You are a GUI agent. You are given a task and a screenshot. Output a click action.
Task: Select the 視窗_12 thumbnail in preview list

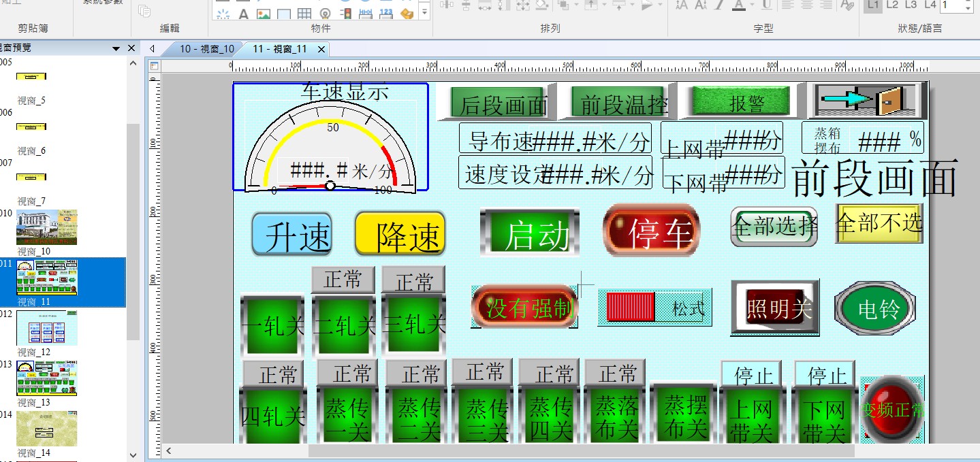pyautogui.click(x=46, y=329)
